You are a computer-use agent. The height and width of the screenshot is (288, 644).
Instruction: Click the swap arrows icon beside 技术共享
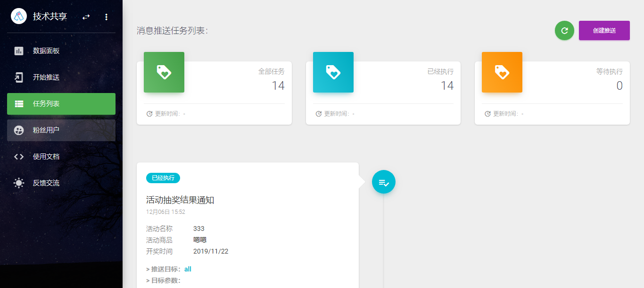pyautogui.click(x=86, y=17)
